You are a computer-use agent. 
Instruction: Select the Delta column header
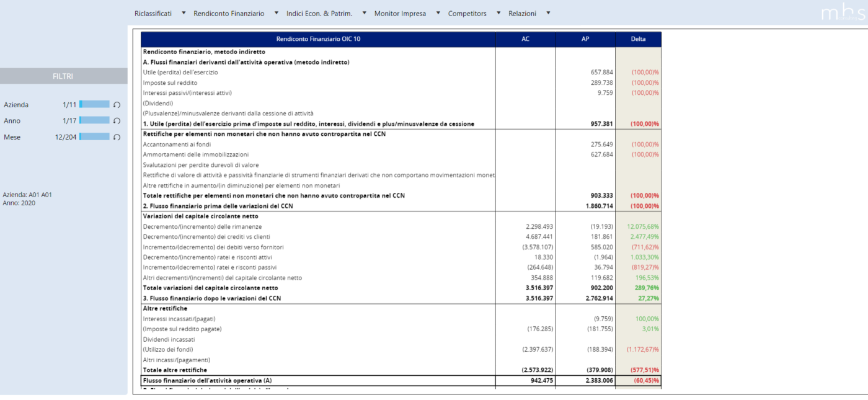pos(638,39)
